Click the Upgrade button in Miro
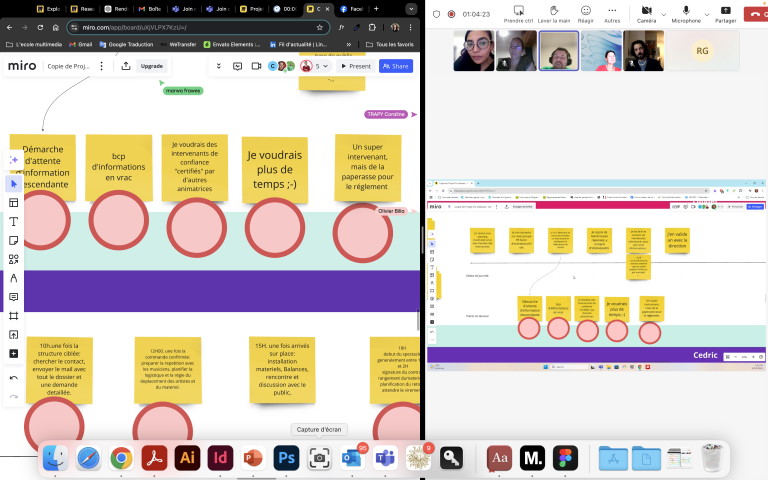Screen dimensions: 768x480 pos(152,66)
